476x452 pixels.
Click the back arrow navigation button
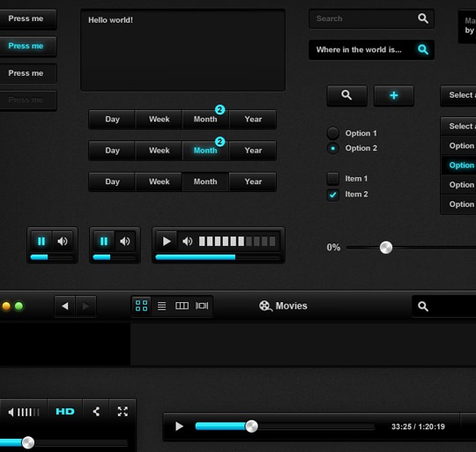coord(65,306)
